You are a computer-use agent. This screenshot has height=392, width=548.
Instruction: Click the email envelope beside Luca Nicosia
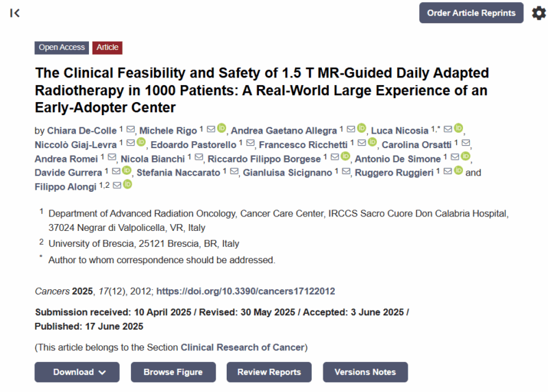448,130
